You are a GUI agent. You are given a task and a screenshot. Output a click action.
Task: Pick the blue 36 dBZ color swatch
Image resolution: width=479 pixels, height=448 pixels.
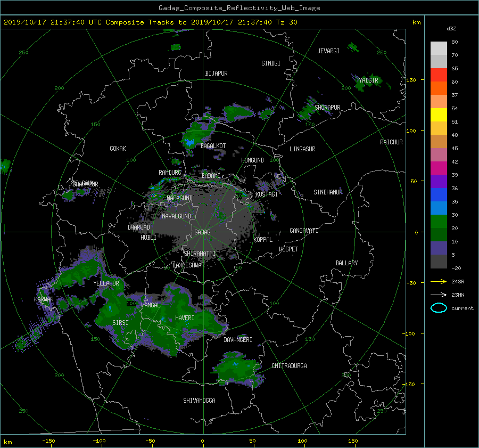(439, 194)
